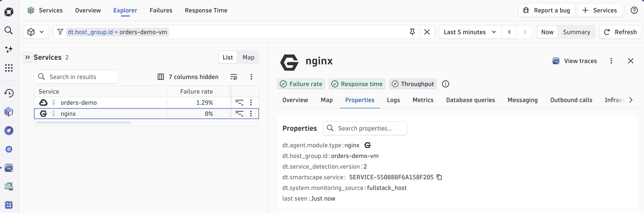This screenshot has width=644, height=213.
Task: Report a bug
Action: click(547, 10)
